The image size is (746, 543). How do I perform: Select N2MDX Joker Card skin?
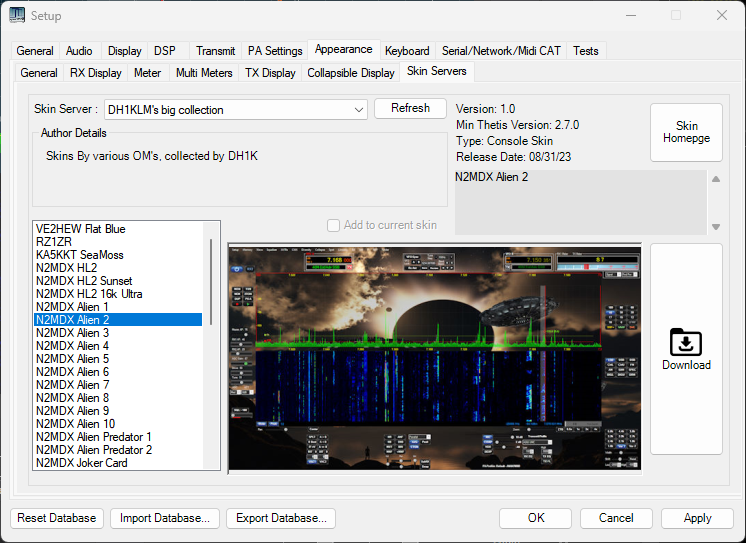[118, 463]
